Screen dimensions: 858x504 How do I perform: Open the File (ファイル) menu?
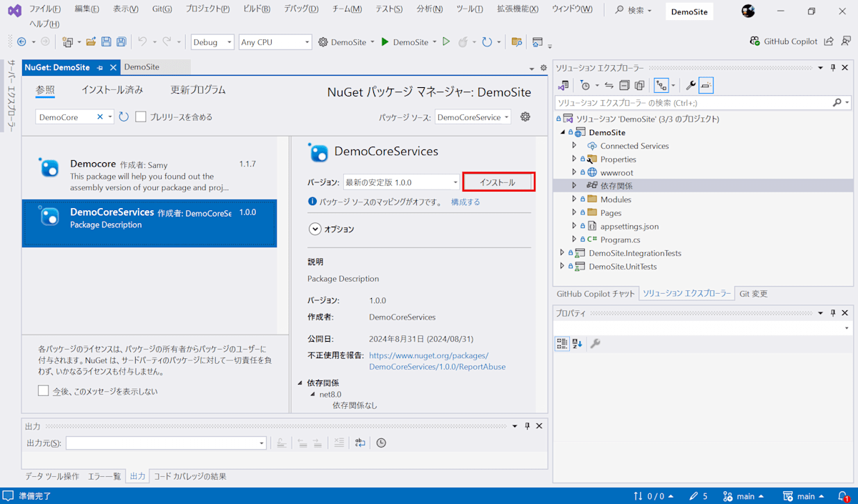point(44,9)
